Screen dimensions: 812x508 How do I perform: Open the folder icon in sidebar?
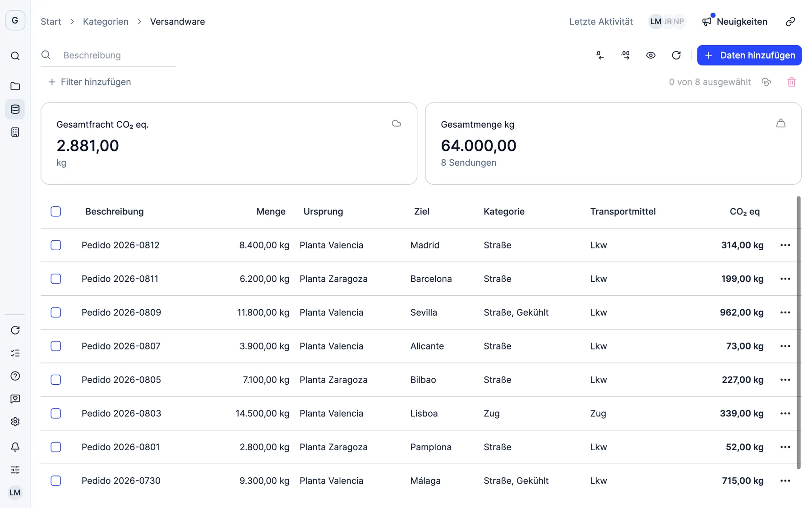pos(15,86)
